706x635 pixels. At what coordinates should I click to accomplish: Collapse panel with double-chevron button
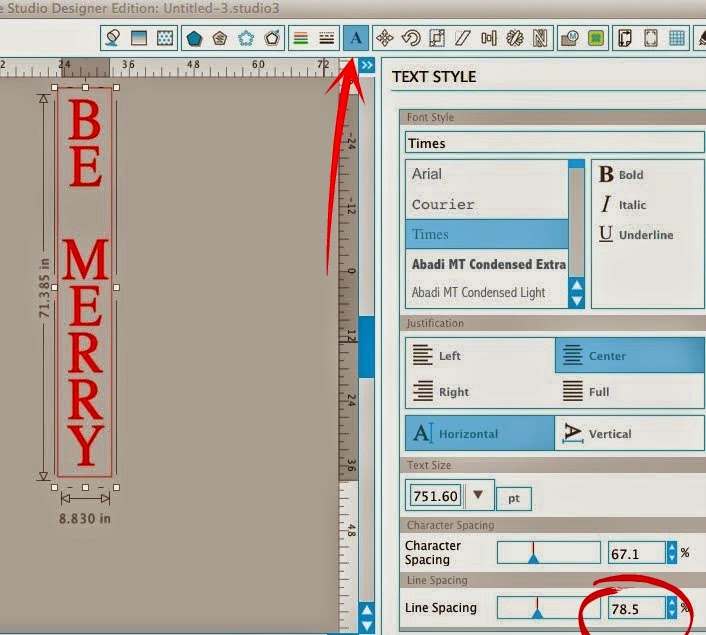[367, 65]
